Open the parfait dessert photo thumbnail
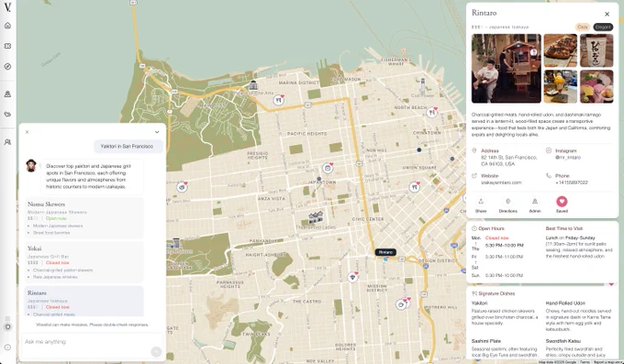The width and height of the screenshot is (624, 364). click(561, 86)
